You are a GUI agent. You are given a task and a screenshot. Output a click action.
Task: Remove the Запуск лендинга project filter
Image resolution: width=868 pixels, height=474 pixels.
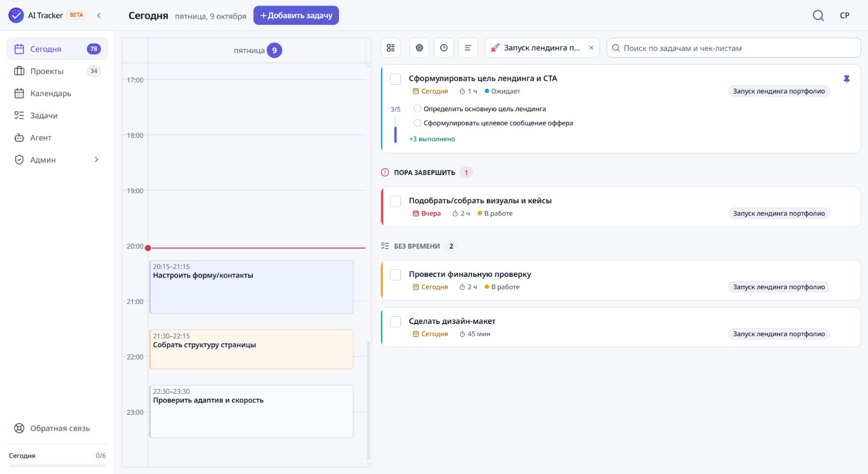click(x=591, y=48)
